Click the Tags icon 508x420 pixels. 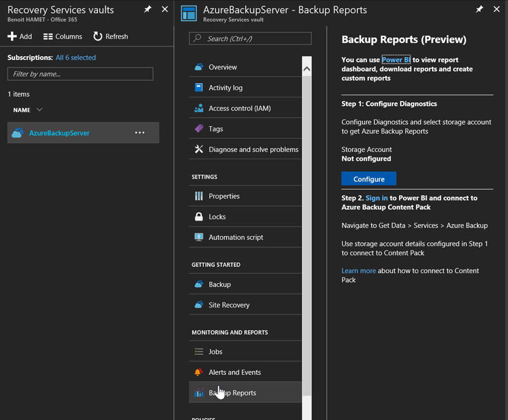pos(199,129)
